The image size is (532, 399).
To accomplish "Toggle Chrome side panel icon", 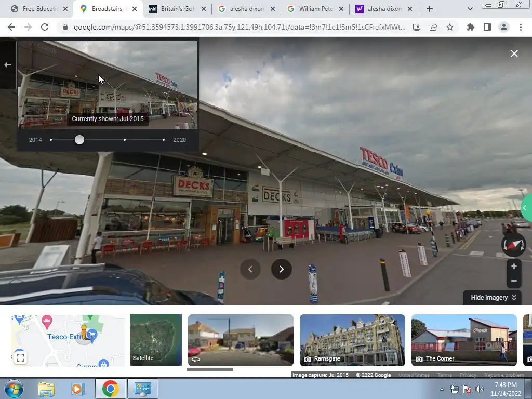I will tap(487, 27).
